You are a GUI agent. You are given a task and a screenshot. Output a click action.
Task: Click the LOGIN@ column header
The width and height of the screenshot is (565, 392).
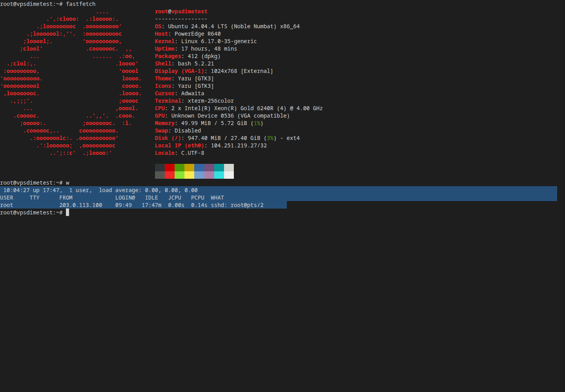coord(125,198)
